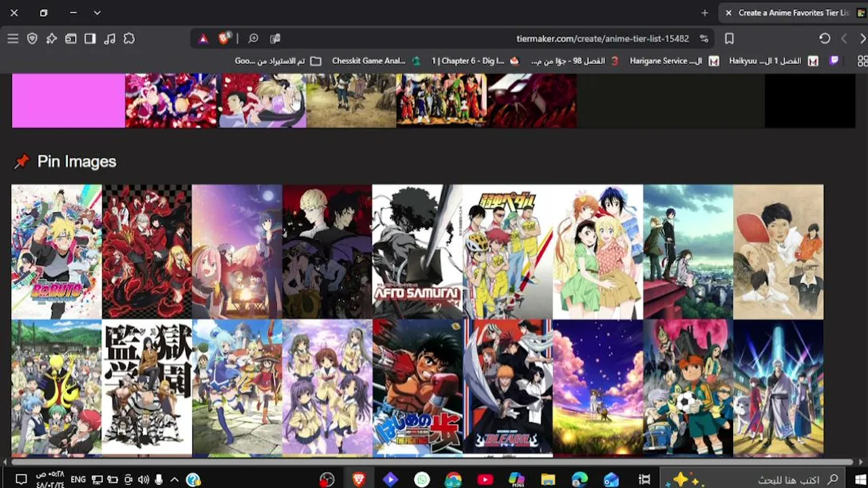Screen dimensions: 868x488
Task: Open File Explorer from the taskbar
Action: 548,480
